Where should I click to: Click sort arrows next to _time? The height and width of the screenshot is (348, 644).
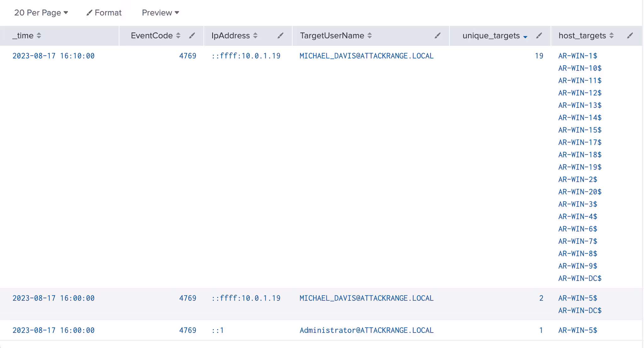click(x=39, y=35)
